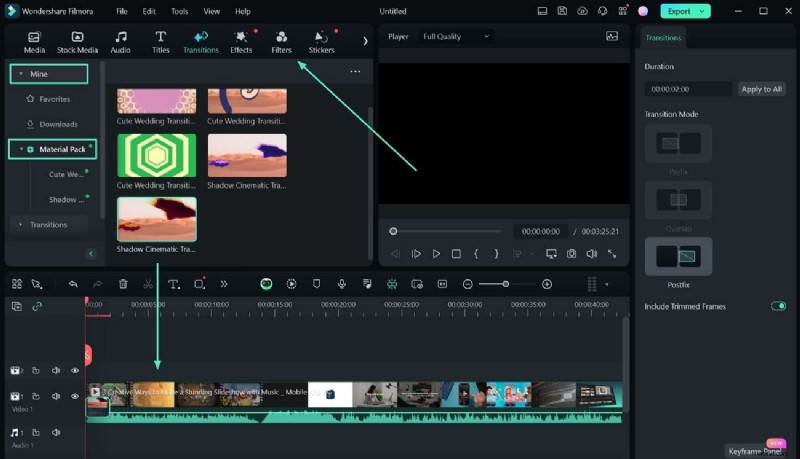Screen dimensions: 800x459
Task: Hide the Video 1 track eye
Action: [x=75, y=396]
